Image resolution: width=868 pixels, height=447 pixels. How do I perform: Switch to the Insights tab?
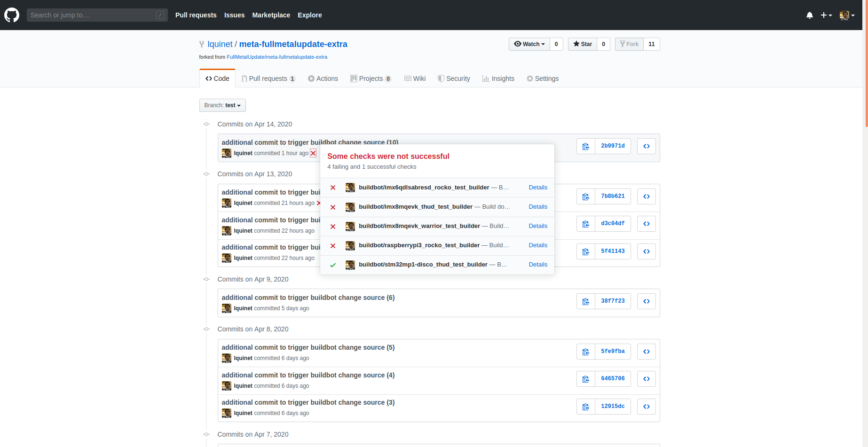point(498,78)
